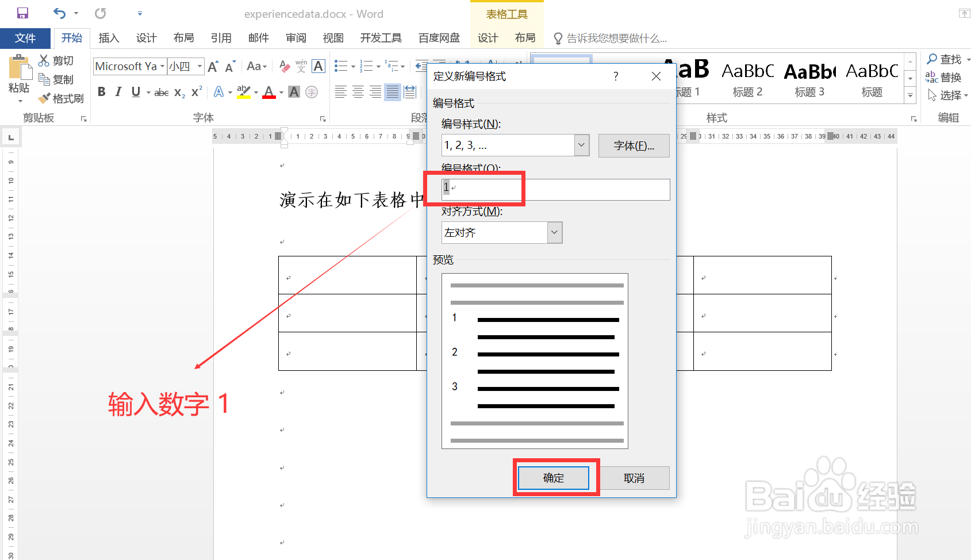
Task: Open highlight color dropdown arrow
Action: click(x=256, y=92)
